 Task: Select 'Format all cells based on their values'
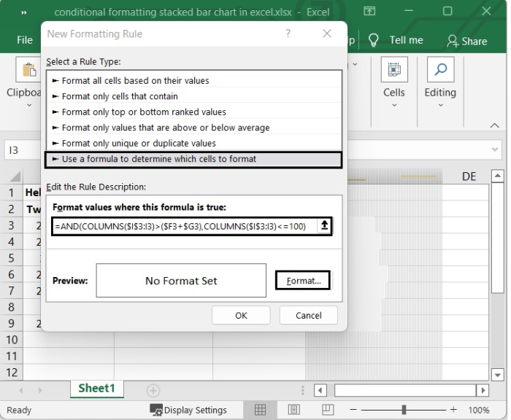pos(135,81)
